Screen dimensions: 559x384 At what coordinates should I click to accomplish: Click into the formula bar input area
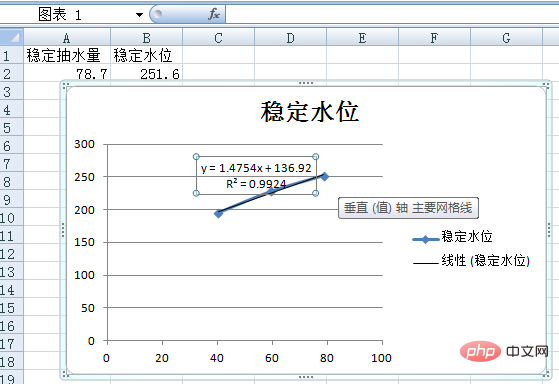(x=392, y=14)
